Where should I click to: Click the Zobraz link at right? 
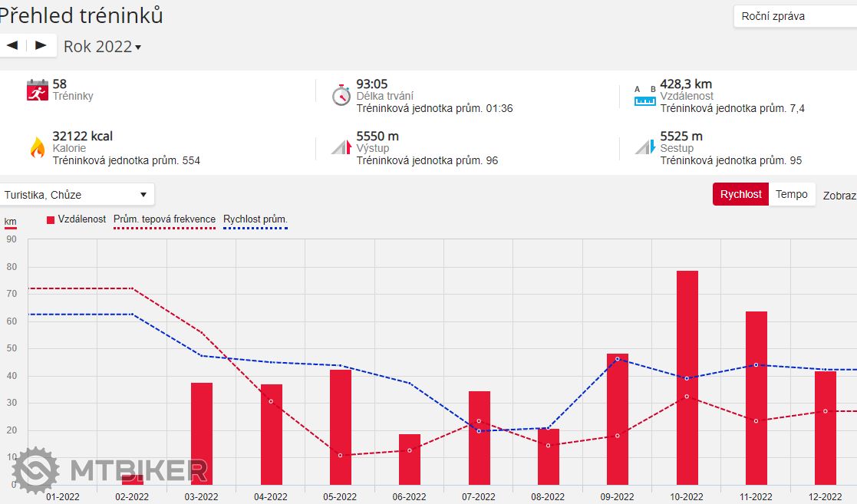coord(839,195)
